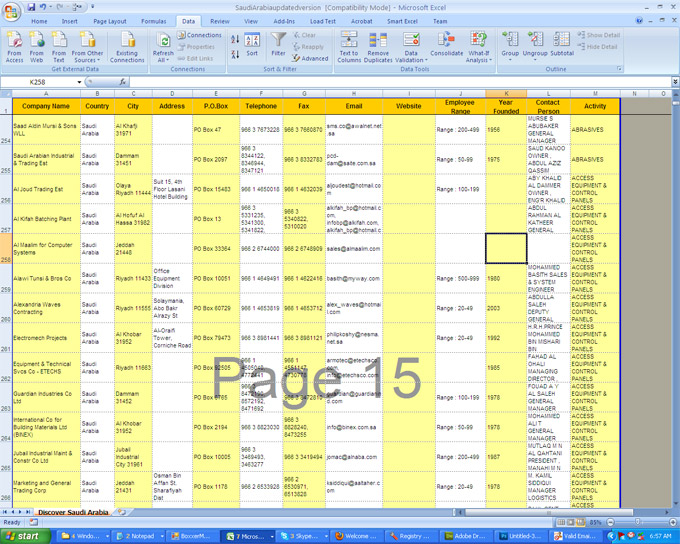This screenshot has height=544, width=680.
Task: Expand the From Other Sources dropdown
Action: tap(88, 47)
